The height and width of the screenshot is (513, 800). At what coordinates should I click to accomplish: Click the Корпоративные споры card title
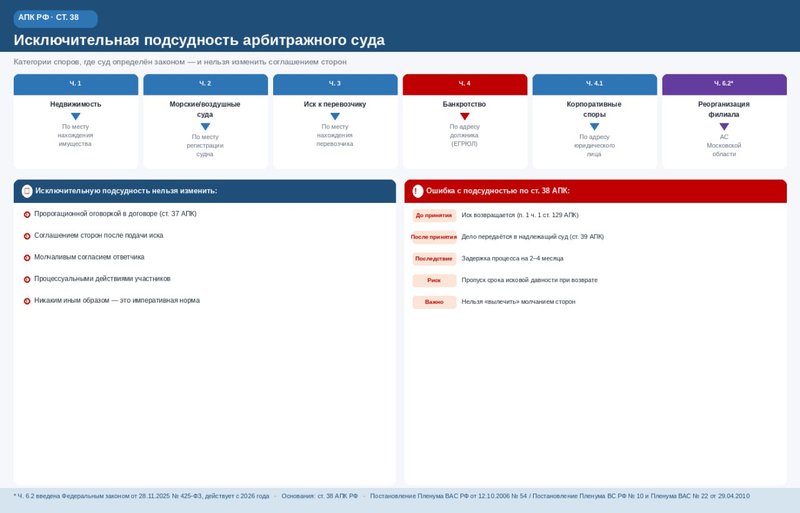(x=594, y=109)
